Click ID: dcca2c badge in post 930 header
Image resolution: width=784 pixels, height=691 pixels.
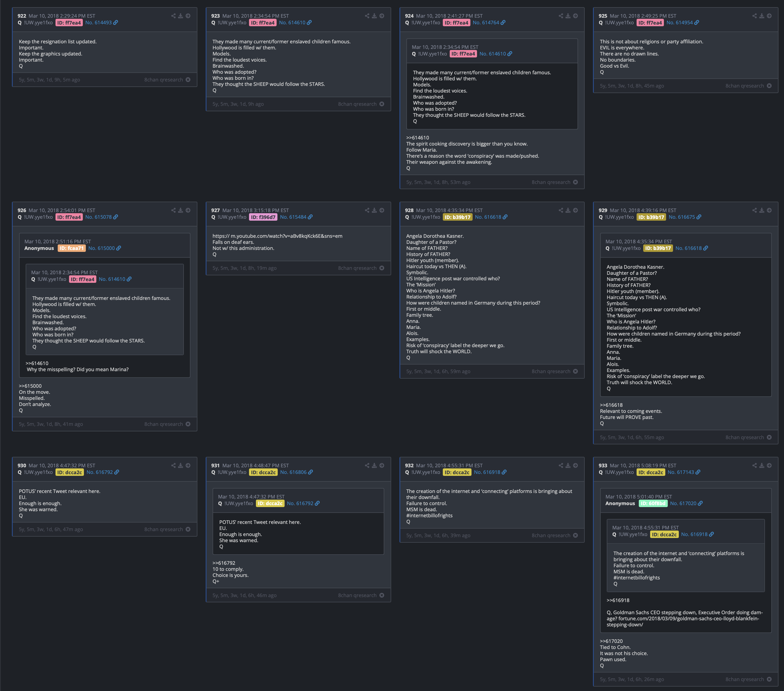pyautogui.click(x=69, y=472)
